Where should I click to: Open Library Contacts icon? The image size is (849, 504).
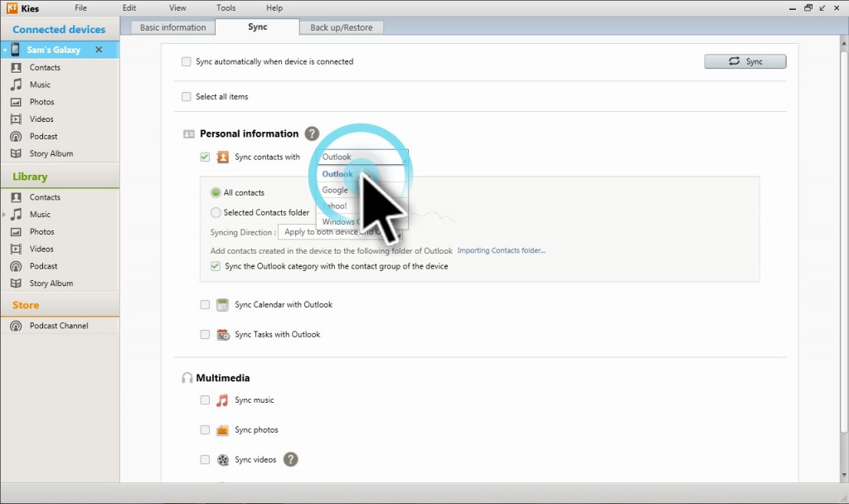[17, 197]
